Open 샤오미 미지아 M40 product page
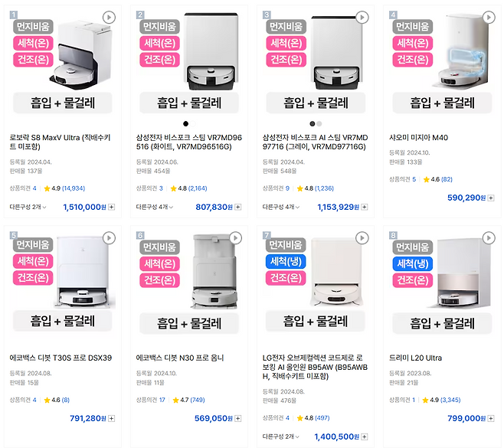504x448 pixels. 419,138
